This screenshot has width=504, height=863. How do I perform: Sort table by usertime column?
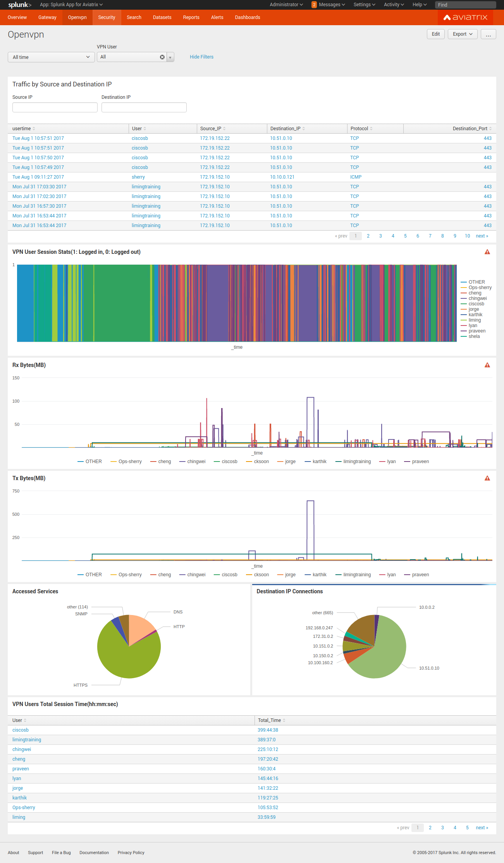tap(24, 129)
